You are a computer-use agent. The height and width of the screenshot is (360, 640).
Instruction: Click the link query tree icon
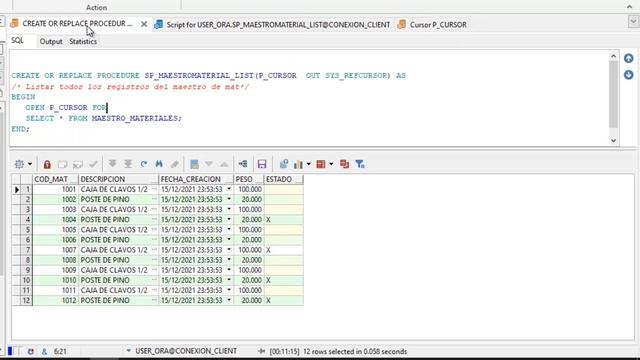point(243,164)
